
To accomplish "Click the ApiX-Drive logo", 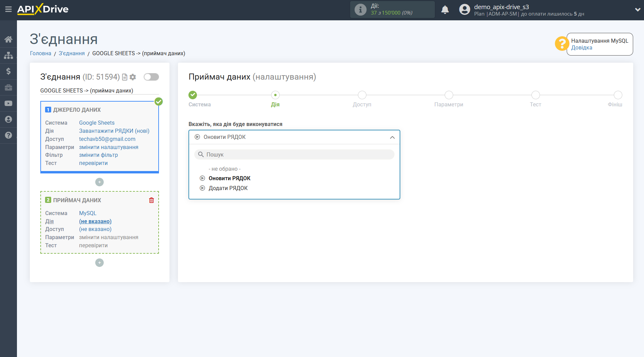I will pyautogui.click(x=43, y=9).
